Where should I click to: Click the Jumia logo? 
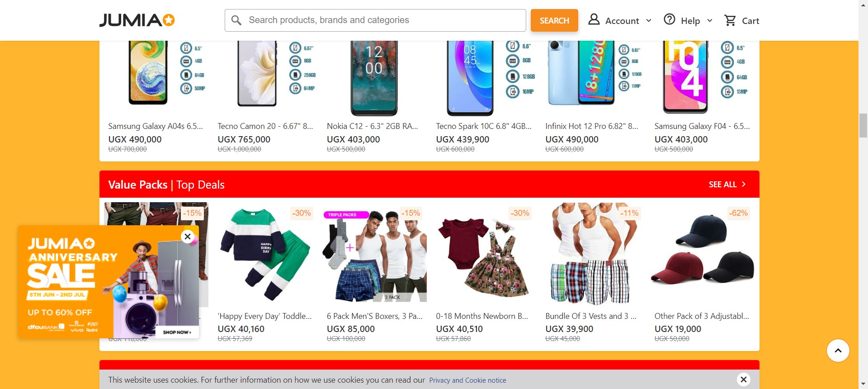click(137, 20)
